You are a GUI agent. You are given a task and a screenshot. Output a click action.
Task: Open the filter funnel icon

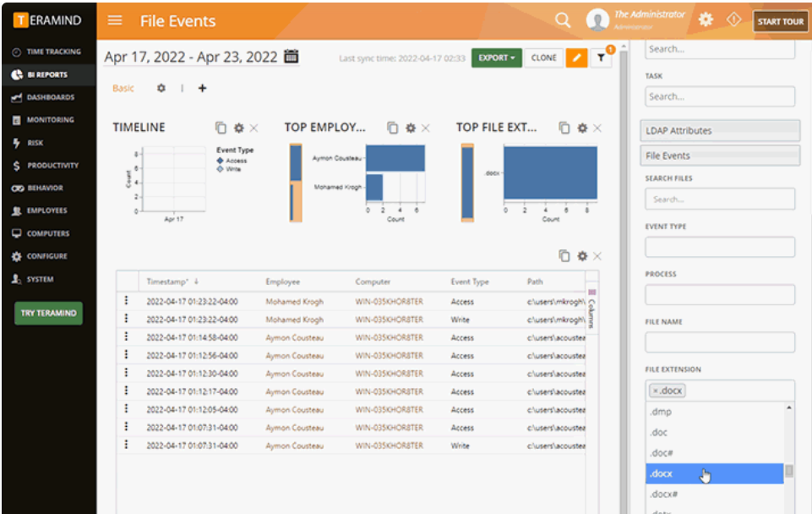601,57
